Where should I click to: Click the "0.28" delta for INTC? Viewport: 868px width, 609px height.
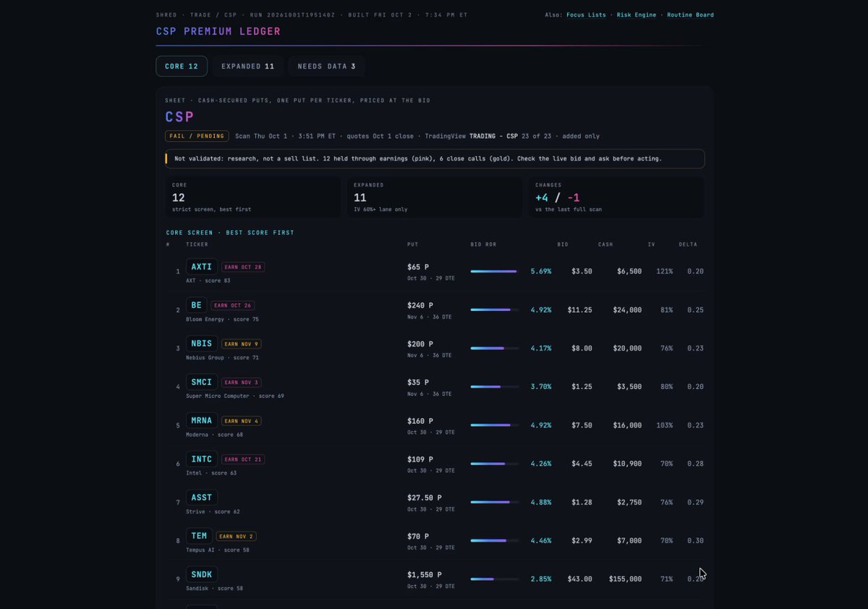695,464
